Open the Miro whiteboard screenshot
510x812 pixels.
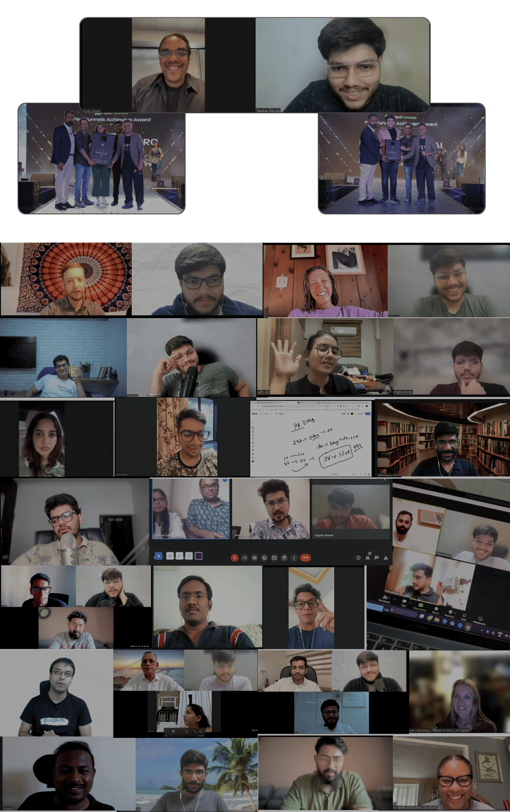pyautogui.click(x=311, y=439)
